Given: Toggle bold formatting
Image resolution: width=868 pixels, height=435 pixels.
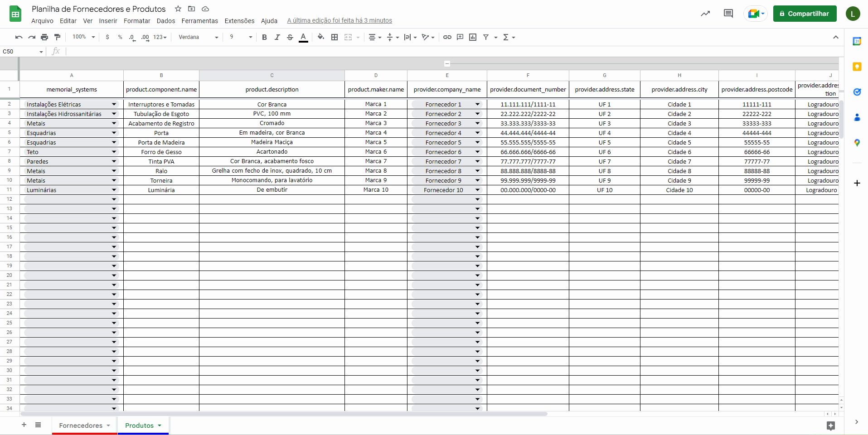Looking at the screenshot, I should pyautogui.click(x=264, y=37).
